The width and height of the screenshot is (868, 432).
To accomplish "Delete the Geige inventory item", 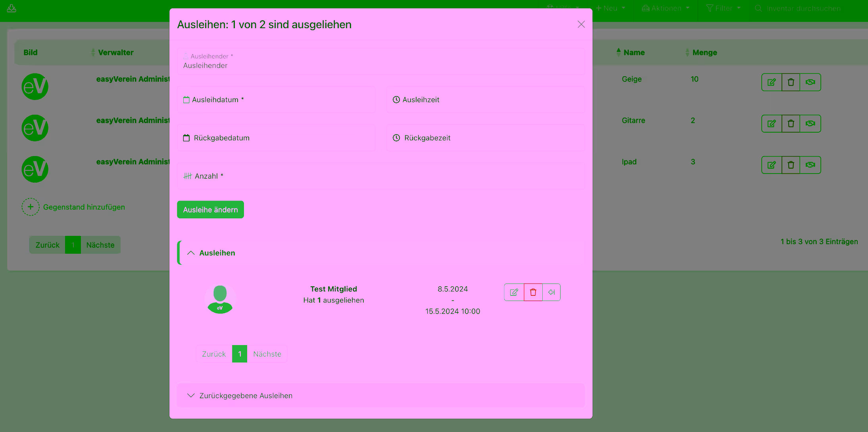I will click(791, 82).
